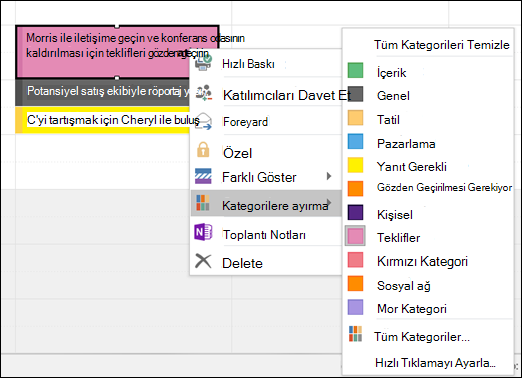
Task: Expand the Farklı Göster submenu arrow
Action: (329, 176)
